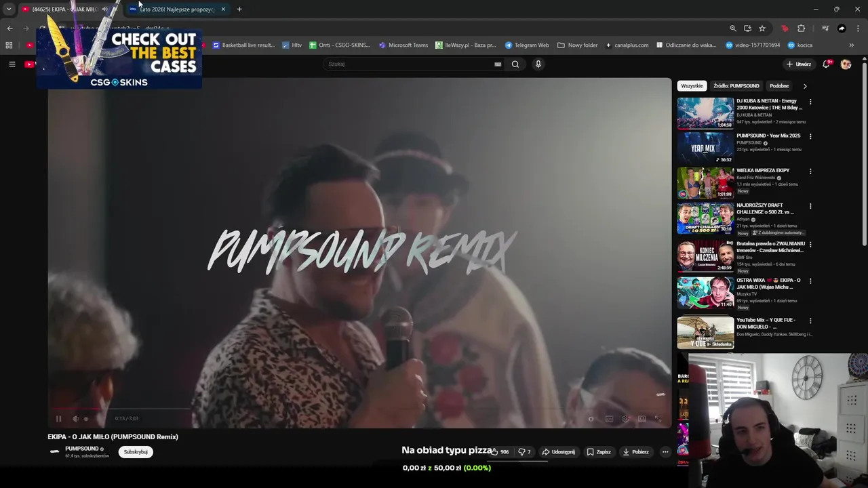Open the browser apps grid icon
The width and height of the screenshot is (868, 488).
click(x=9, y=45)
